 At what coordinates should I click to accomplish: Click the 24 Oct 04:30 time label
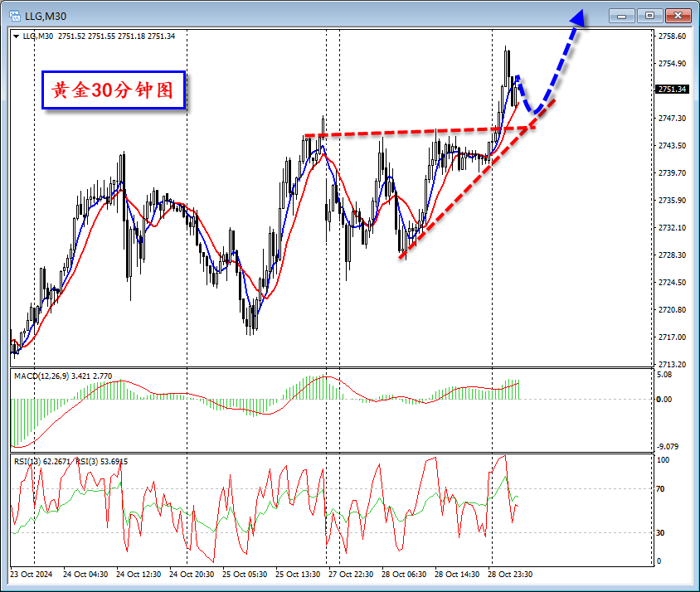coord(85,574)
